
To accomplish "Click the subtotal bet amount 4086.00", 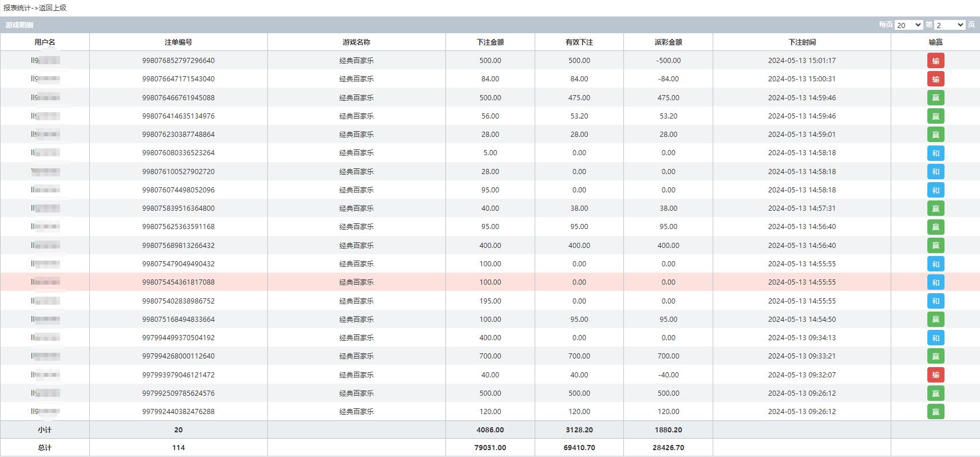I will (x=491, y=430).
